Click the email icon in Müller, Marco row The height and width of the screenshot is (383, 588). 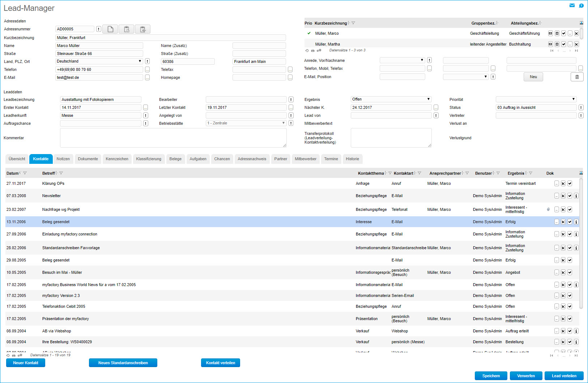coord(550,33)
